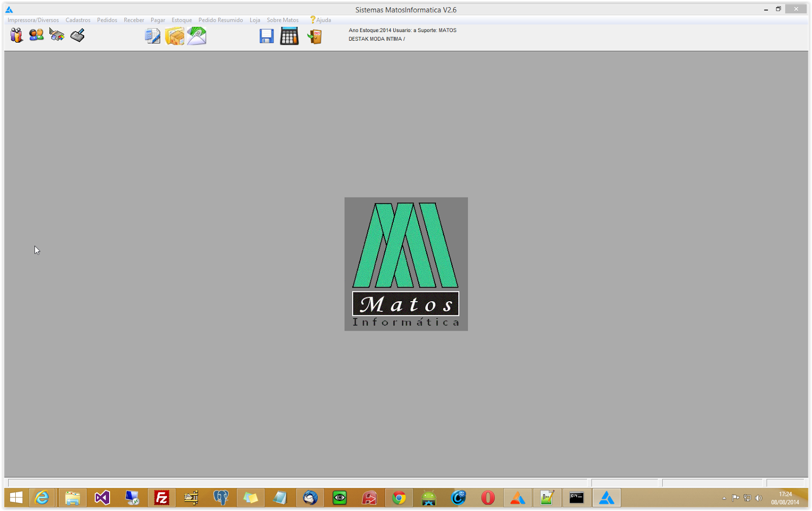Viewport: 812px width, 511px height.
Task: Open the Android robot taskbar icon
Action: (429, 498)
